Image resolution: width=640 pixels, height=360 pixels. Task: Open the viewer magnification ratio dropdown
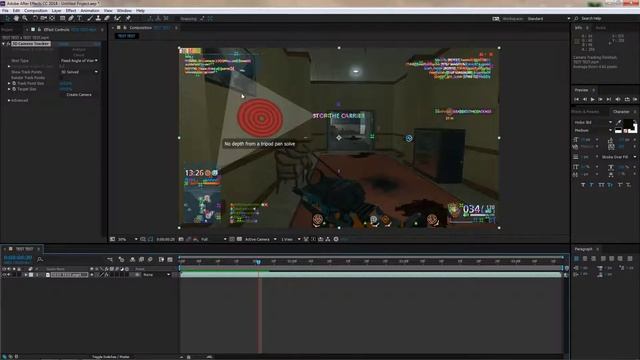tap(127, 239)
